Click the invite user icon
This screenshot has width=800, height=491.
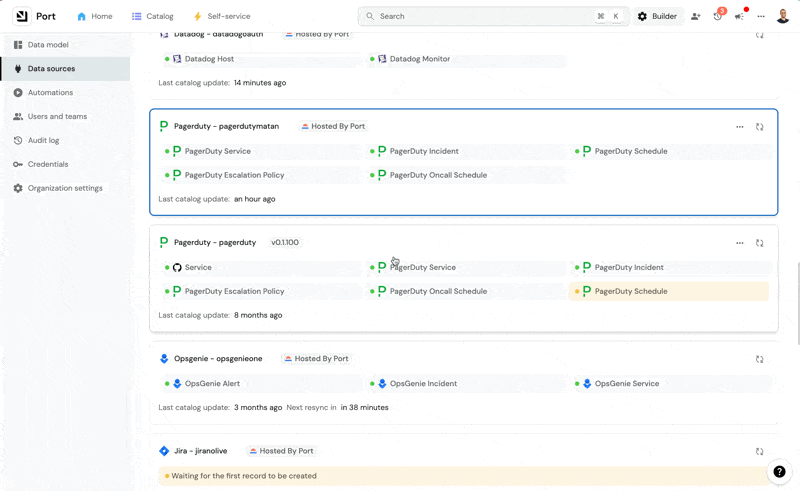coord(695,16)
